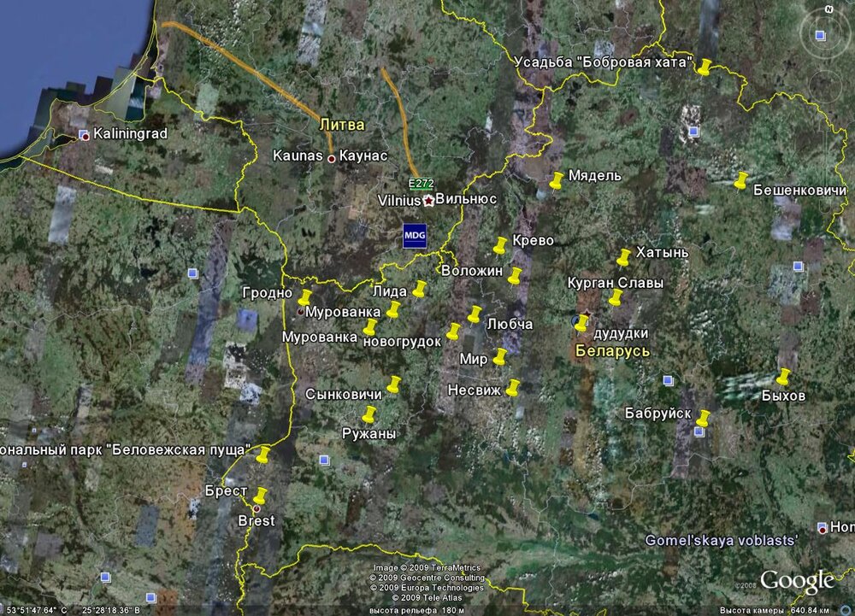Select the Несвиж placemark pin
Image resolution: width=855 pixels, height=616 pixels.
tap(513, 387)
